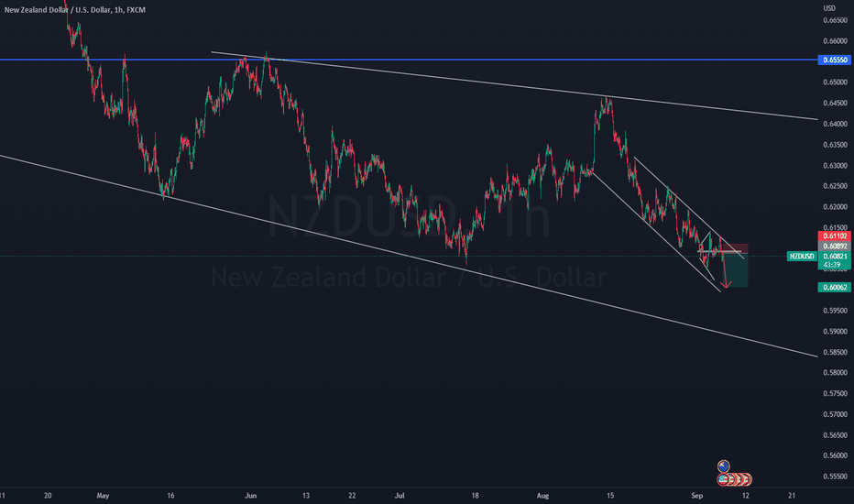Click the May label on the time axis
Screen dimensions: 854x504
(103, 496)
